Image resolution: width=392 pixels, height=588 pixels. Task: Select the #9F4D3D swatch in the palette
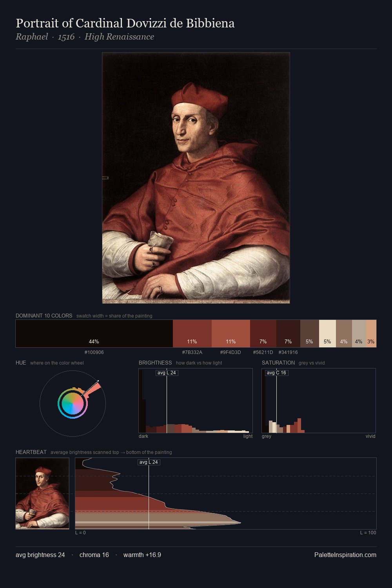(231, 334)
